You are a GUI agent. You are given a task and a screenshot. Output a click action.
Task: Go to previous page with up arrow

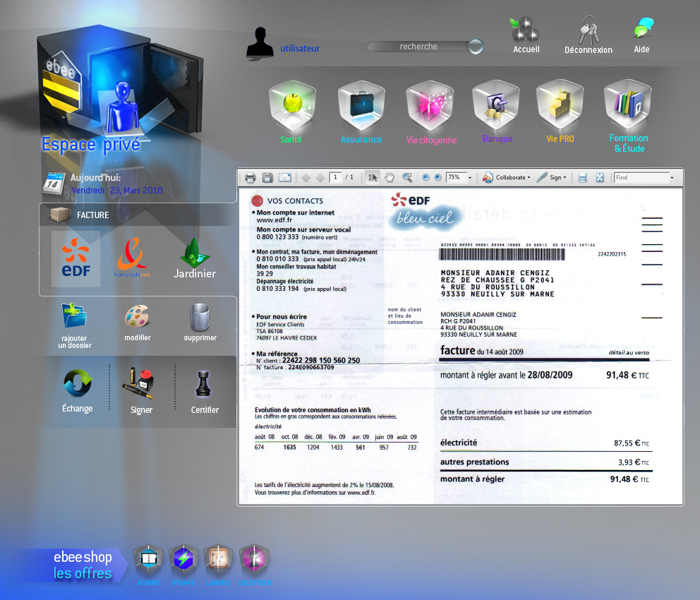[306, 178]
